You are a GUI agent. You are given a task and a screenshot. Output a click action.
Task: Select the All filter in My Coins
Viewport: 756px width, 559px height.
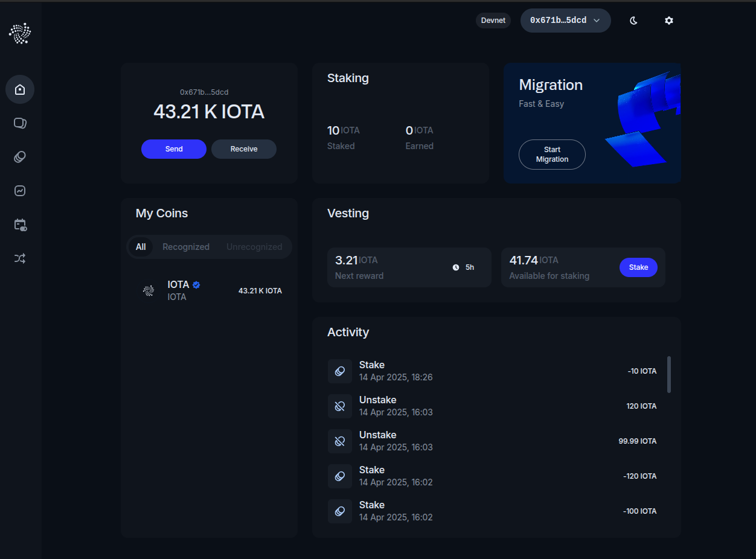click(x=141, y=246)
